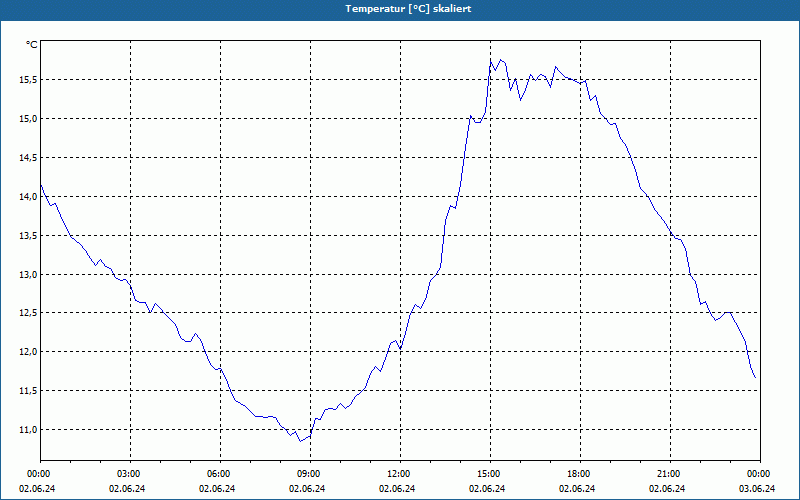Click the 15:00 x-axis time label
Image resolution: width=800 pixels, height=500 pixels.
(x=490, y=474)
